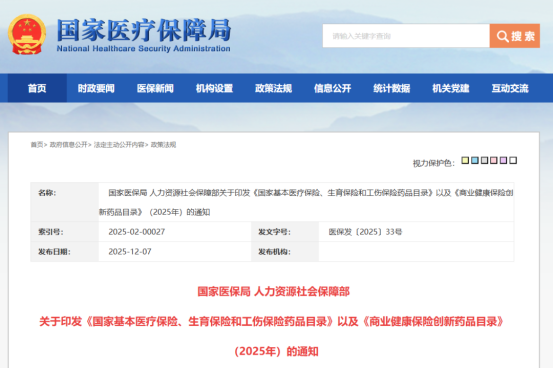Select the blue eye-protection color swatch
This screenshot has height=369, width=553.
click(475, 161)
